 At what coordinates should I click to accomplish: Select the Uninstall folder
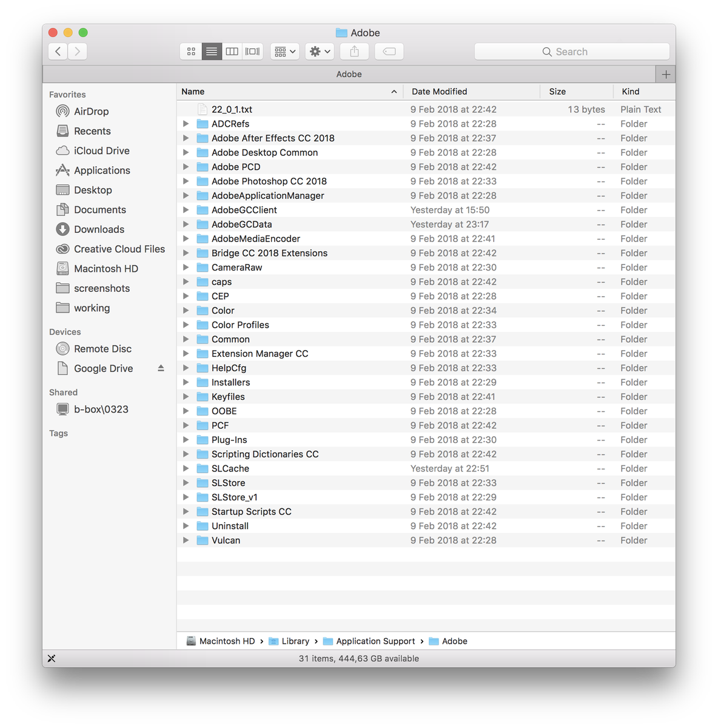[426, 526]
